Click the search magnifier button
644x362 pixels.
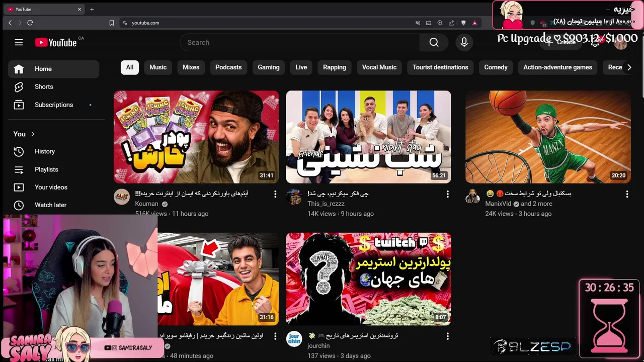(x=434, y=43)
